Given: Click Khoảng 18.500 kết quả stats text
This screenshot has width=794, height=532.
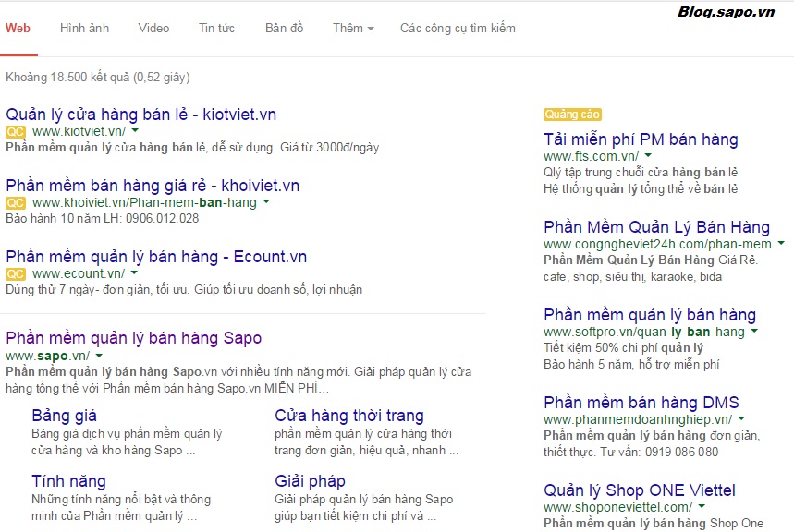Looking at the screenshot, I should coord(98,77).
